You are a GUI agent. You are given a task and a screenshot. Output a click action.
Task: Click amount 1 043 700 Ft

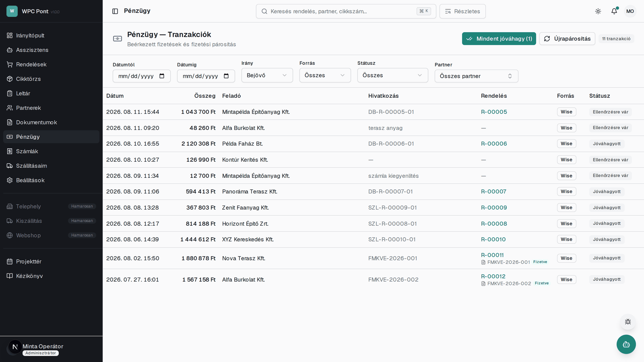198,112
